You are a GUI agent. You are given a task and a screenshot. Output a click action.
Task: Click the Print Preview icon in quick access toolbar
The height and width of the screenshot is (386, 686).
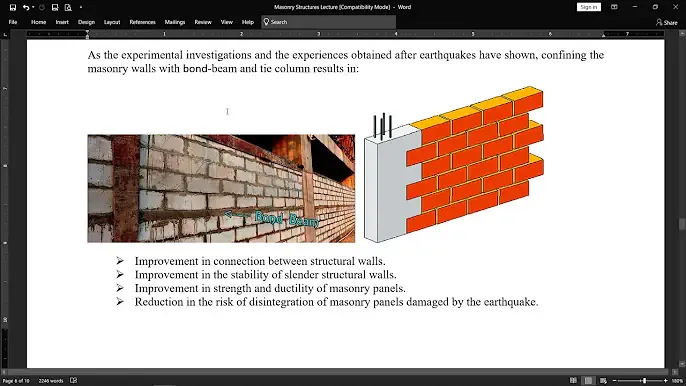point(68,7)
